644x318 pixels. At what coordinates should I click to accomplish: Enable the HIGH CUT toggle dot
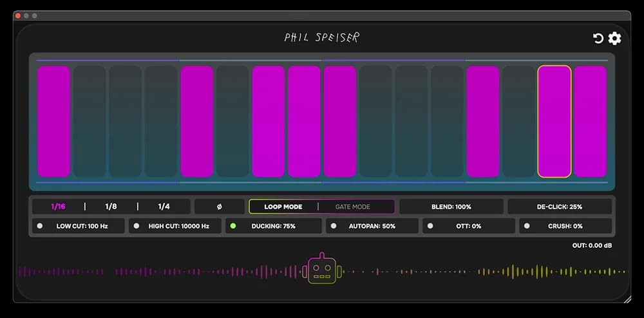click(137, 226)
